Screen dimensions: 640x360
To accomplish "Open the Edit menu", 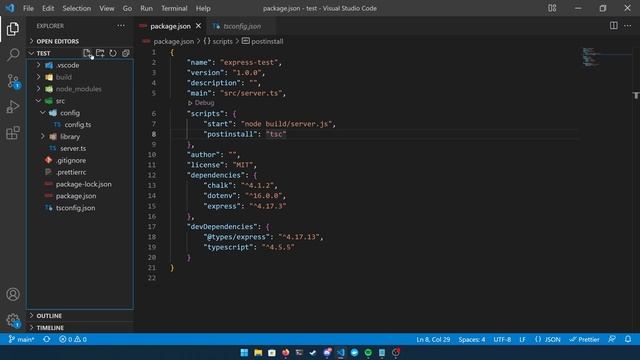I will (48, 8).
